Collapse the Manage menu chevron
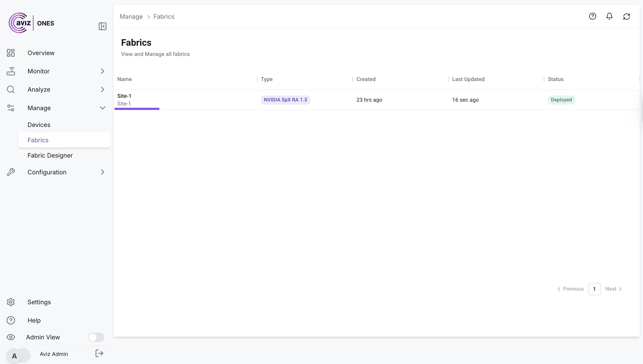This screenshot has height=364, width=643. coord(102,108)
